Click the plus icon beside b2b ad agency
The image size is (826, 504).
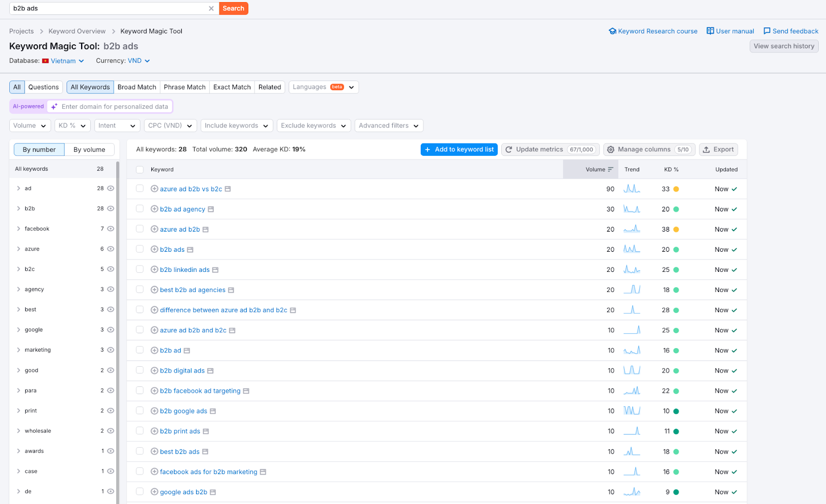click(x=154, y=209)
